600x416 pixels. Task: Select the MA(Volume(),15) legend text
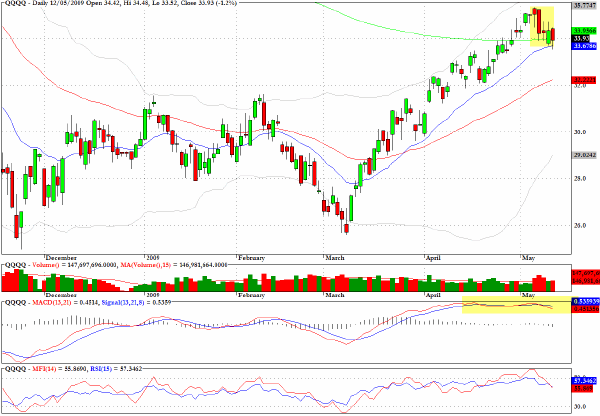point(174,265)
